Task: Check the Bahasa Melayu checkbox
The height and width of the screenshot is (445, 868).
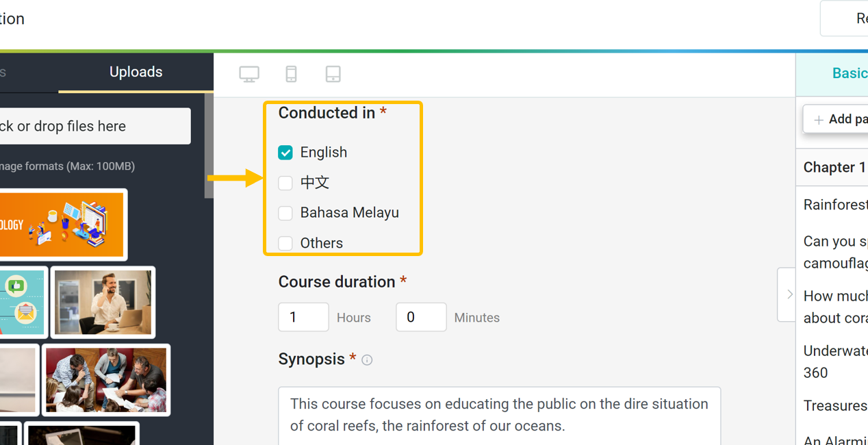Action: [x=285, y=213]
